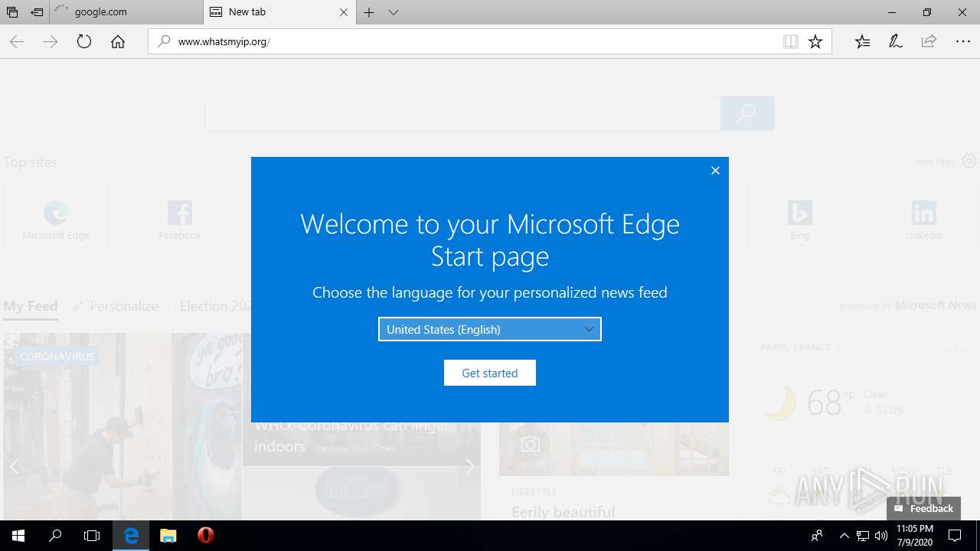Switch to the google.com tab
Image resolution: width=980 pixels, height=551 pixels.
pos(126,12)
